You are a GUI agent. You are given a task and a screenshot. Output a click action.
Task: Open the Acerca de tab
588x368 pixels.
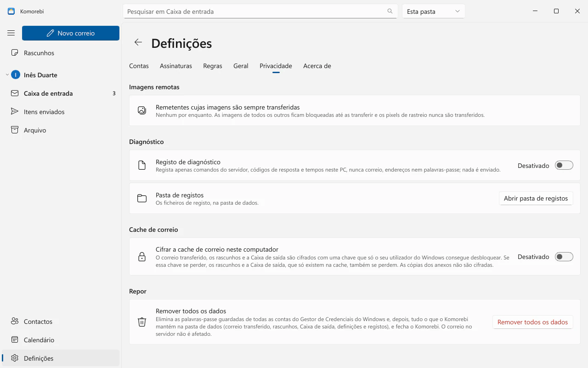coord(317,66)
